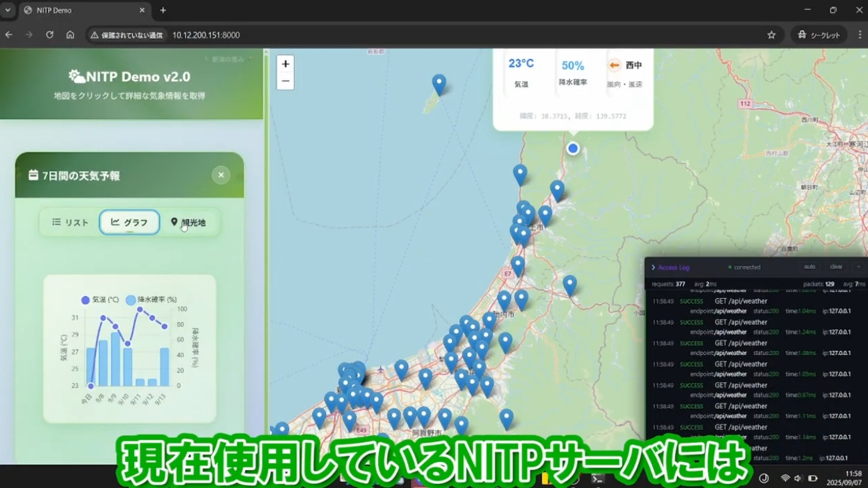Bookmark this page with star icon

(x=771, y=35)
